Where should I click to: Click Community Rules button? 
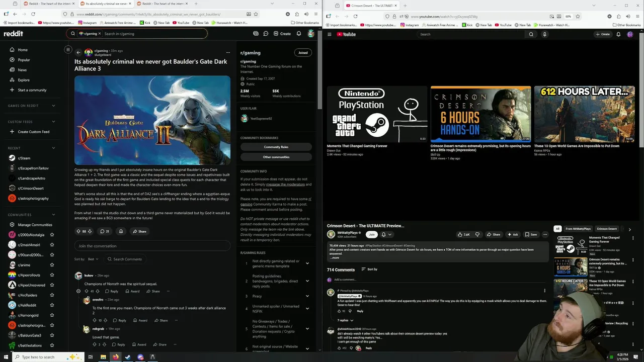click(x=276, y=147)
